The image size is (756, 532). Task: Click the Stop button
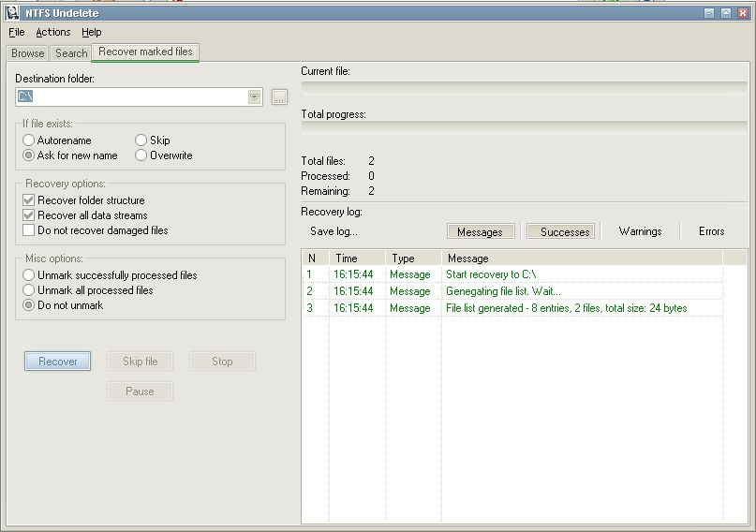(x=222, y=362)
